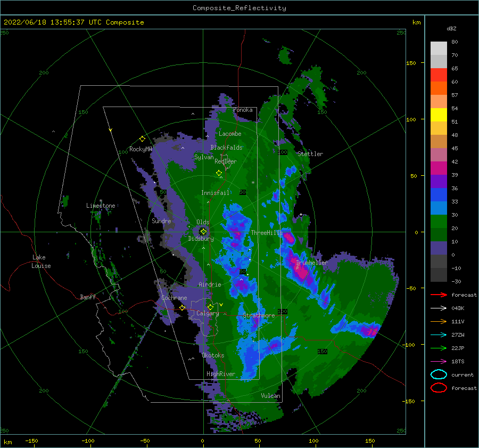This screenshot has width=479, height=448.
Task: Click the white 04DK arrow in legend
Action: point(439,308)
